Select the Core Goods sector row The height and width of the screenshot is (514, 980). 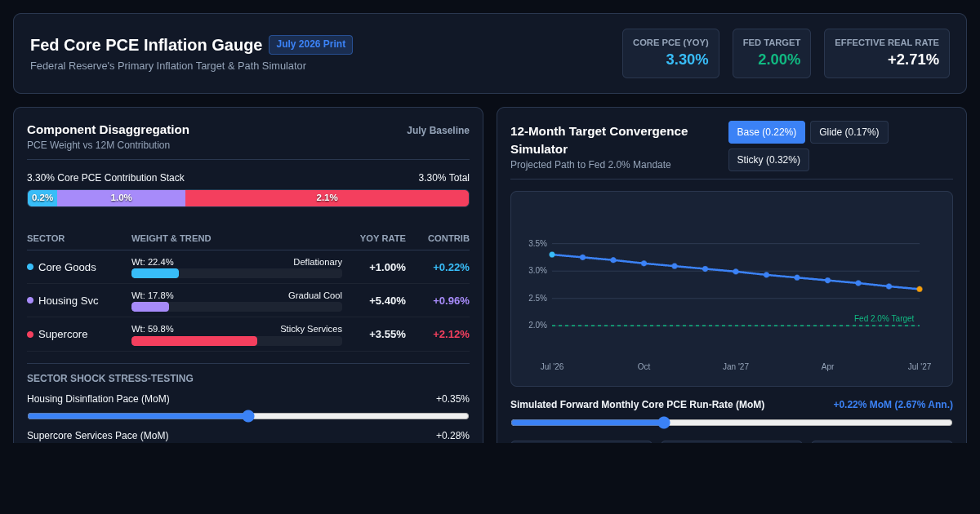tap(248, 267)
